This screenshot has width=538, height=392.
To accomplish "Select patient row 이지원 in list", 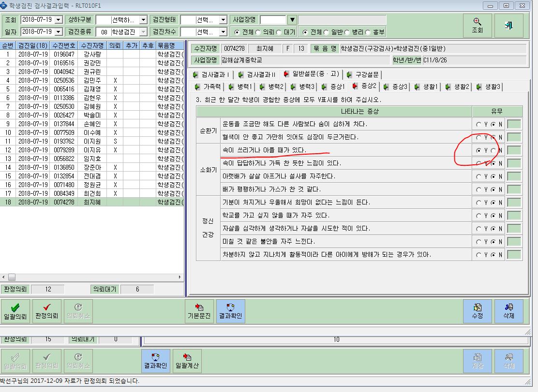I will 92,141.
